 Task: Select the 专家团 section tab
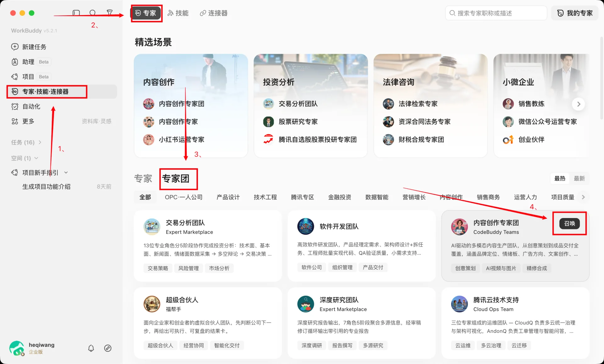[176, 178]
